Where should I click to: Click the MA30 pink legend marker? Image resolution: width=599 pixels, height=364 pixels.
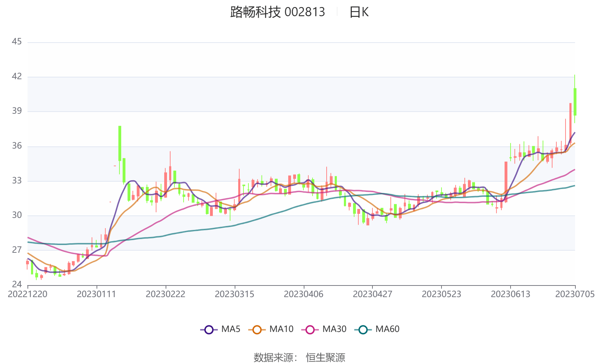[310, 330]
